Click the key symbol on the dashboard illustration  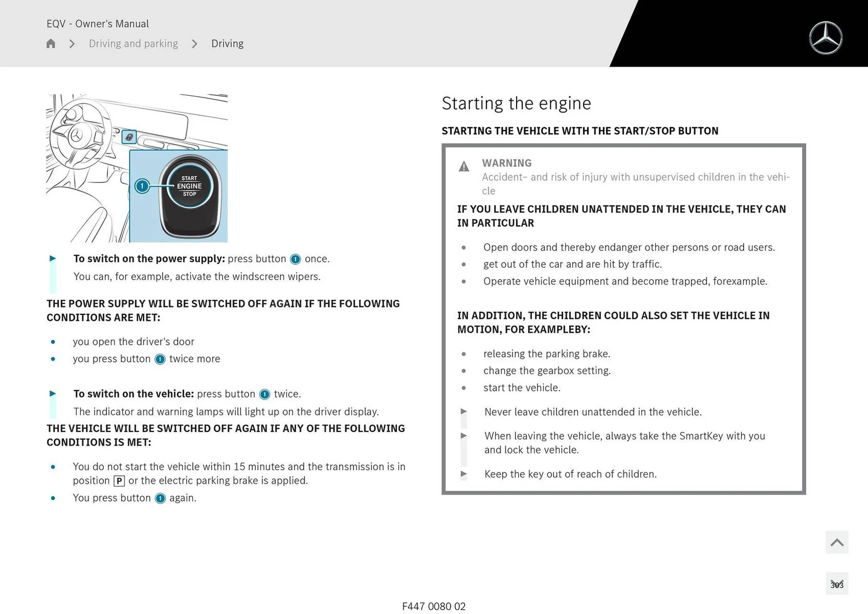[x=128, y=136]
